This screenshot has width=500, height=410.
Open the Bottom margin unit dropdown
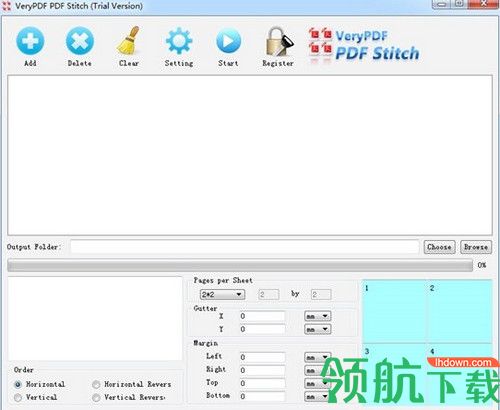[317, 396]
